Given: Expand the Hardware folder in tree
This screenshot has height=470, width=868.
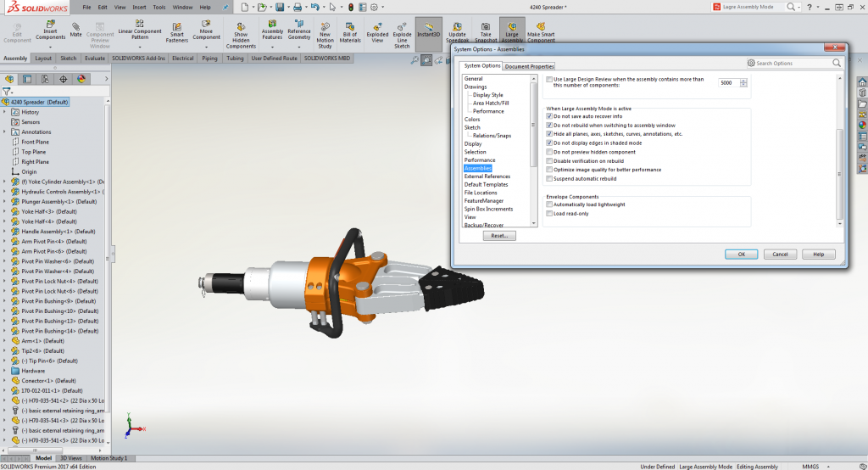Looking at the screenshot, I should pos(4,371).
